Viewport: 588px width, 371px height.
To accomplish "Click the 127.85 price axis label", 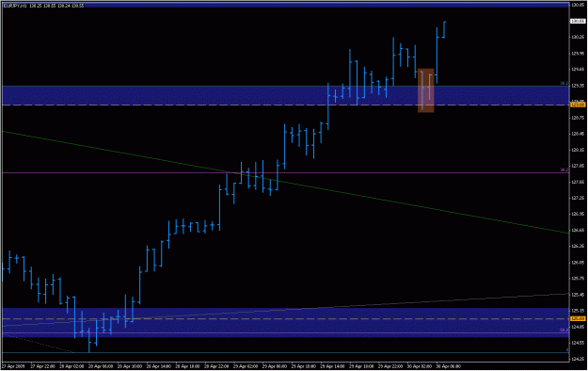I will point(578,166).
